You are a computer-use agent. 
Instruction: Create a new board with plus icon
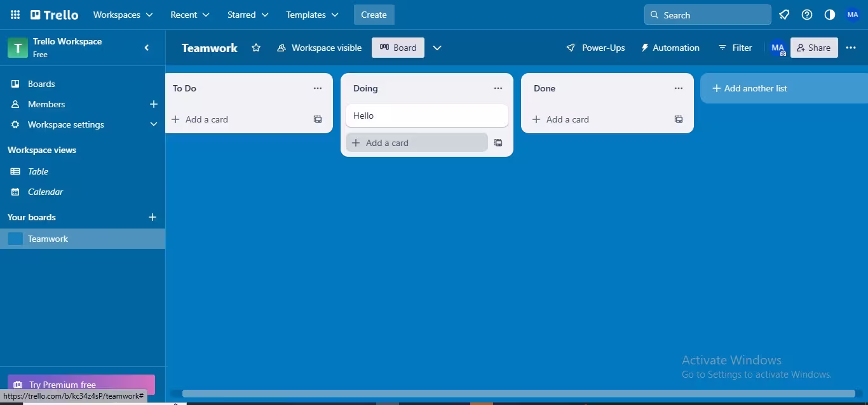pos(153,217)
